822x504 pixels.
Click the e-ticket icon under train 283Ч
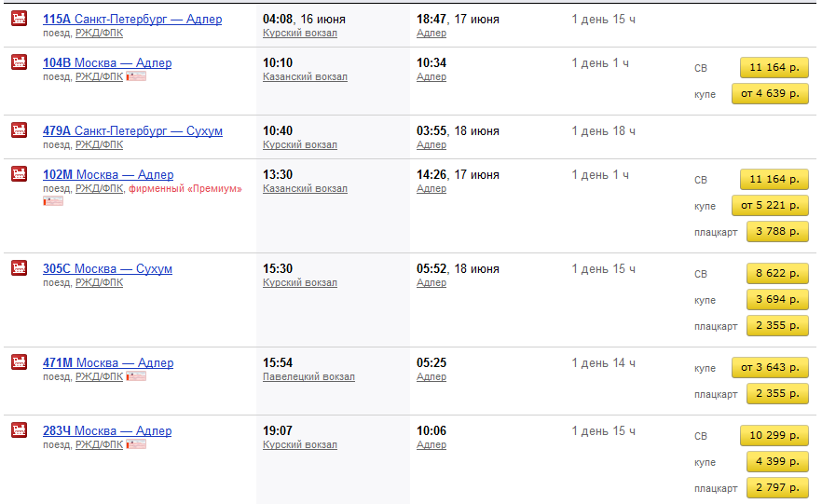(x=136, y=444)
